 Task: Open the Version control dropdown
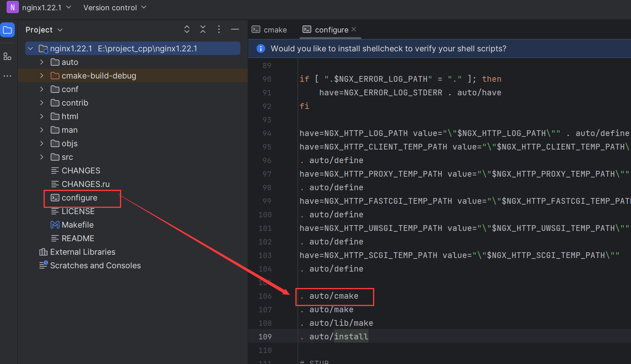(115, 7)
